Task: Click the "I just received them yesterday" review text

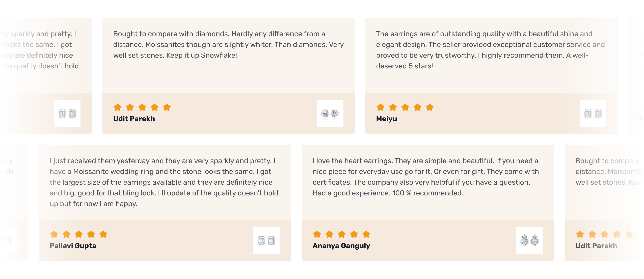Action: [x=164, y=182]
